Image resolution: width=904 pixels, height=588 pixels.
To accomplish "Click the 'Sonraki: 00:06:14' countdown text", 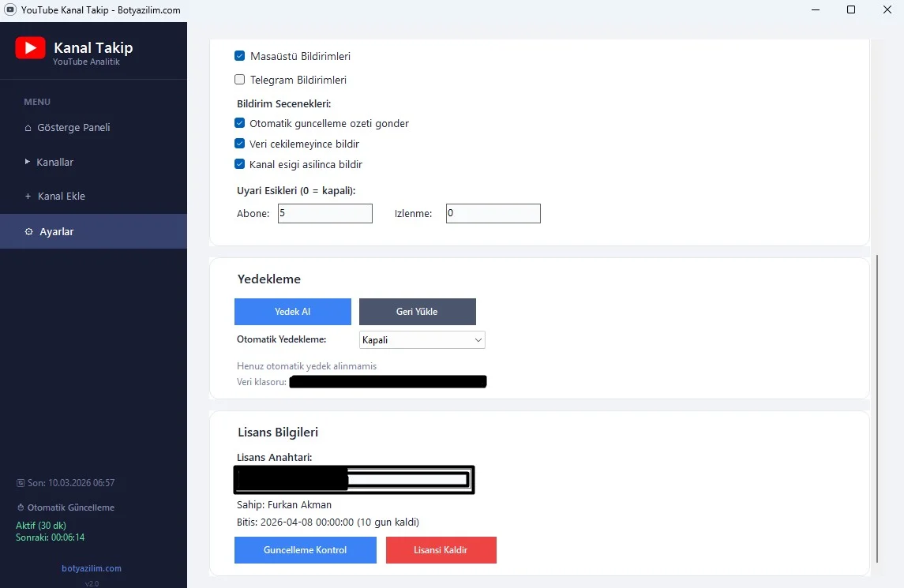I will pyautogui.click(x=51, y=537).
